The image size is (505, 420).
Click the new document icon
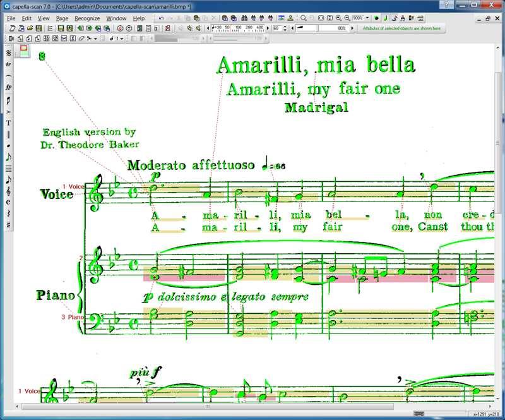click(12, 28)
